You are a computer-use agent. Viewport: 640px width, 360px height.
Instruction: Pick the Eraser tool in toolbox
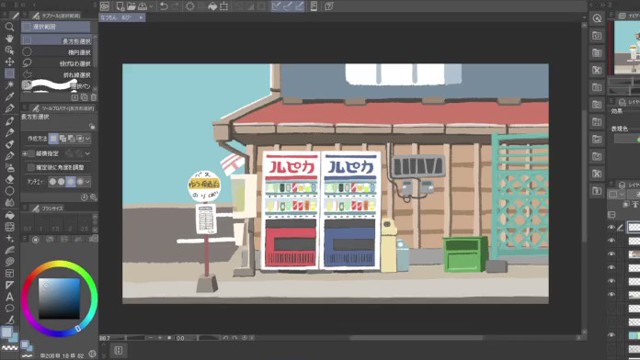9,179
